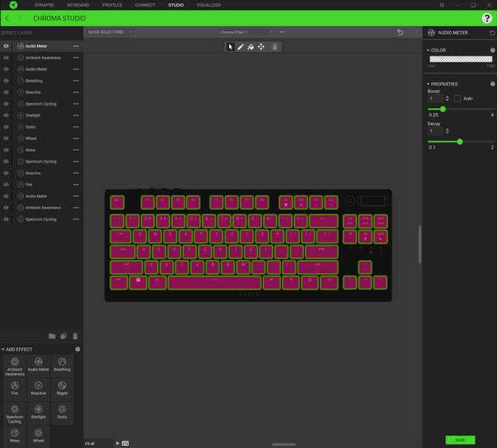Switch to the Connect tab

145,5
